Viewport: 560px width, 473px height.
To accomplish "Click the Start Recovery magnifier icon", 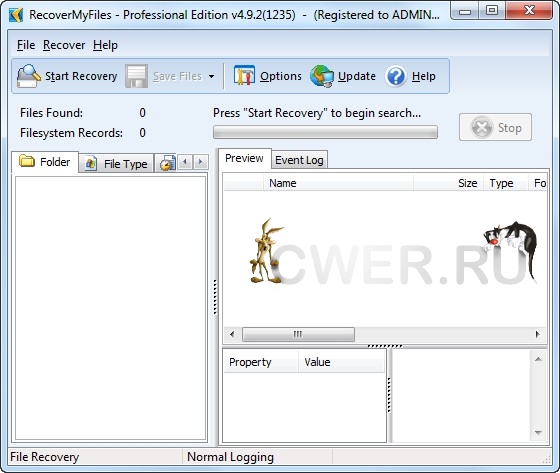I will [x=29, y=76].
